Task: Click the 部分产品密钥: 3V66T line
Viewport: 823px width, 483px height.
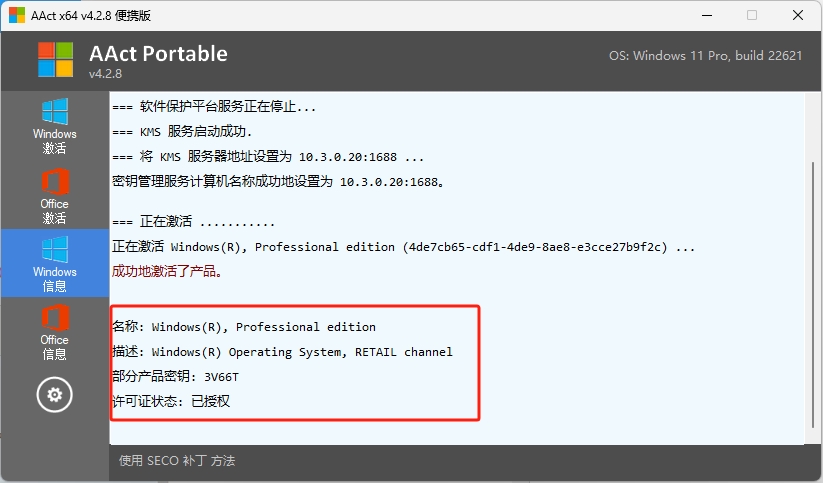Action: tap(176, 376)
